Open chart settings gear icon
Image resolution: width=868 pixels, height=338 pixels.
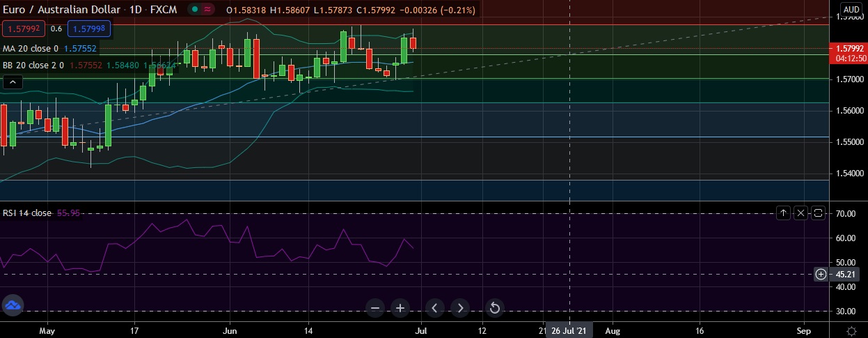coord(851,330)
